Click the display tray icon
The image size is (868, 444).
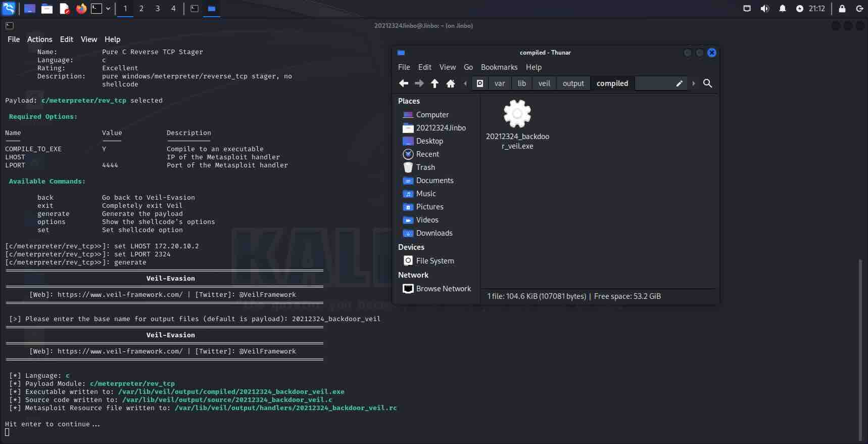click(x=747, y=9)
